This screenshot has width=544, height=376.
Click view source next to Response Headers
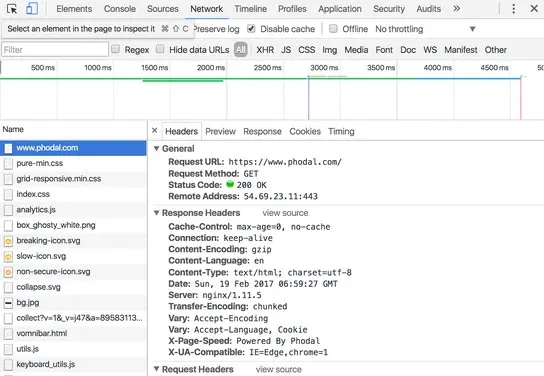(285, 213)
